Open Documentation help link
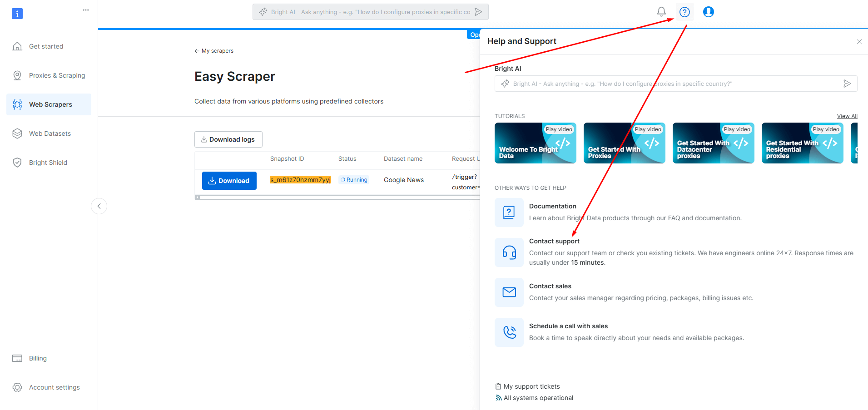The image size is (868, 410). tap(553, 206)
